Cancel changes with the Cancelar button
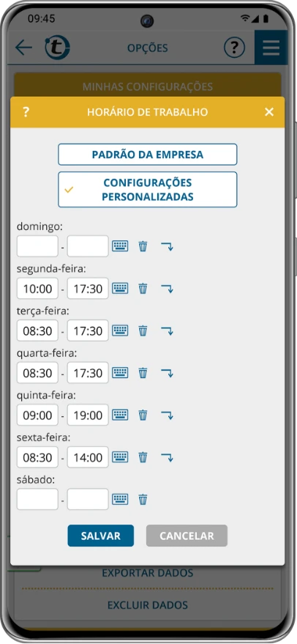This screenshot has height=644, width=297. 187,536
